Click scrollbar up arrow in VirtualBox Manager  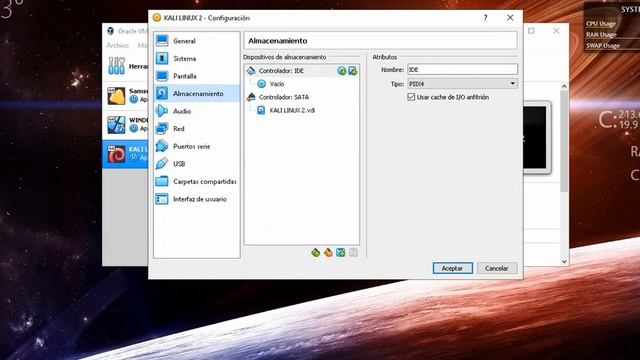pos(564,86)
